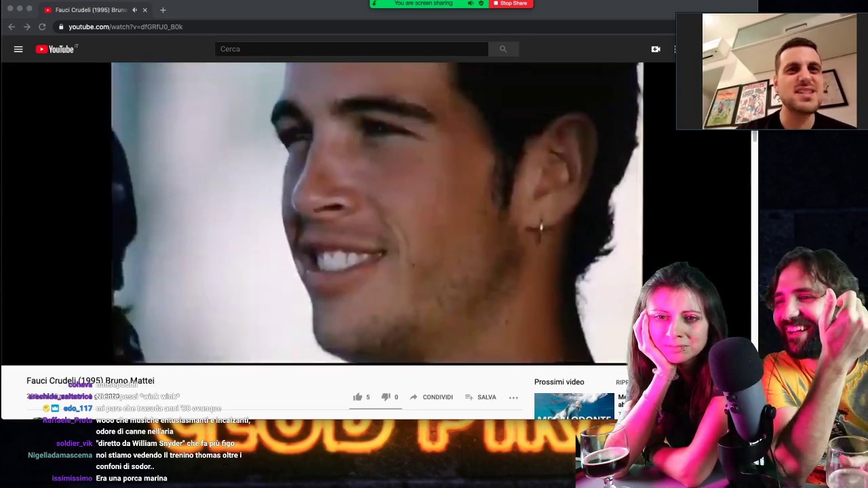
Task: Open a new browser tab
Action: (163, 10)
